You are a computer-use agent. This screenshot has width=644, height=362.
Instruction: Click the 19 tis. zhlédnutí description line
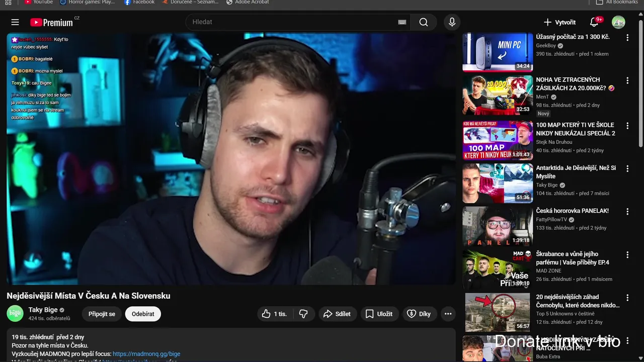pyautogui.click(x=48, y=337)
